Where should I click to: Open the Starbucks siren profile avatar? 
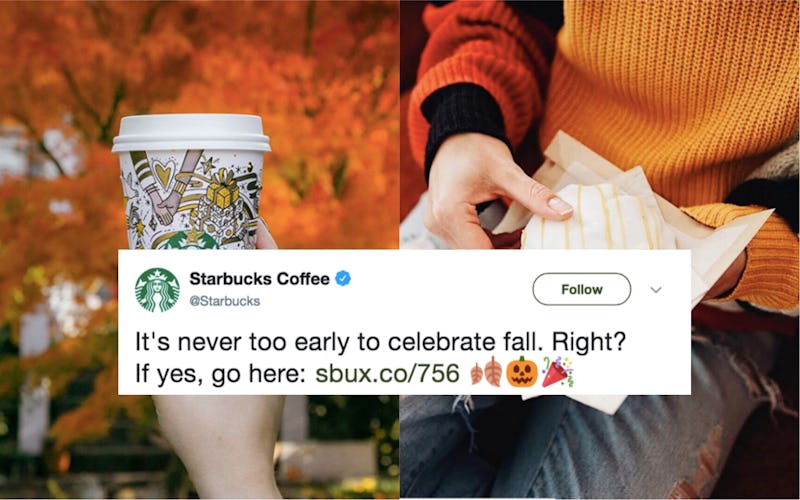coord(157,290)
